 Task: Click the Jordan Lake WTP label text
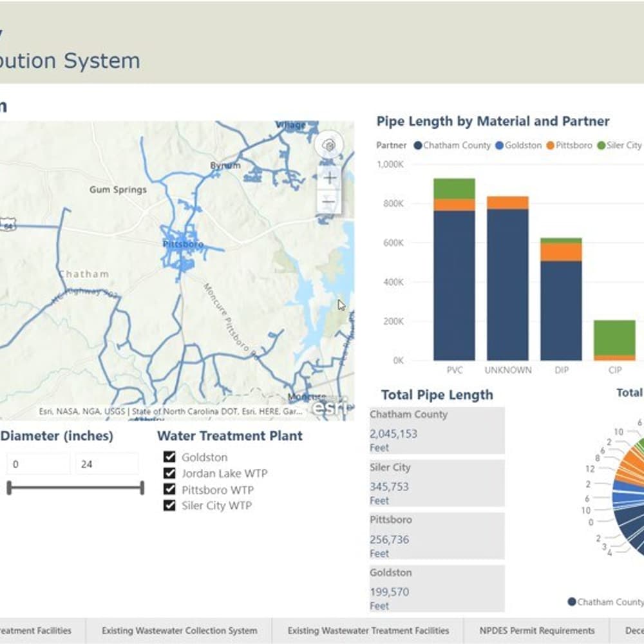point(225,473)
